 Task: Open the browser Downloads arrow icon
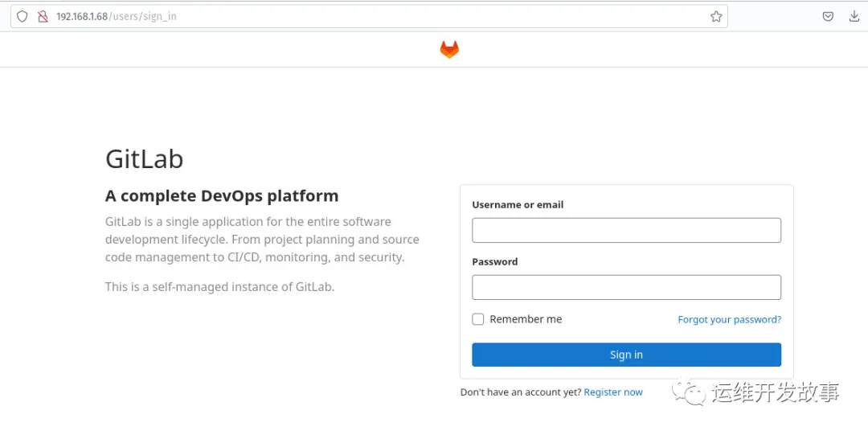854,16
